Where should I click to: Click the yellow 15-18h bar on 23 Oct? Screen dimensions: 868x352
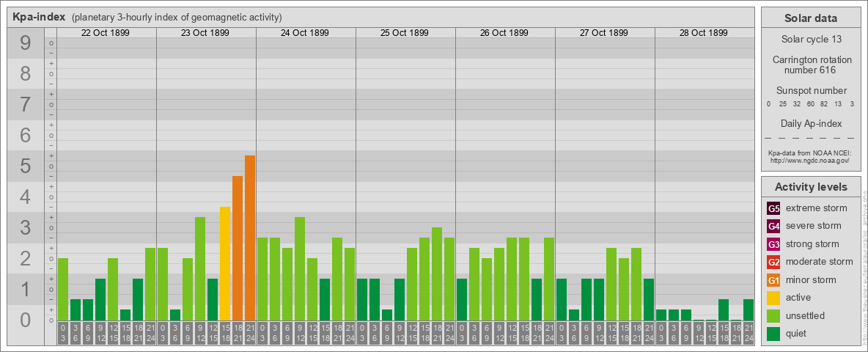point(225,263)
